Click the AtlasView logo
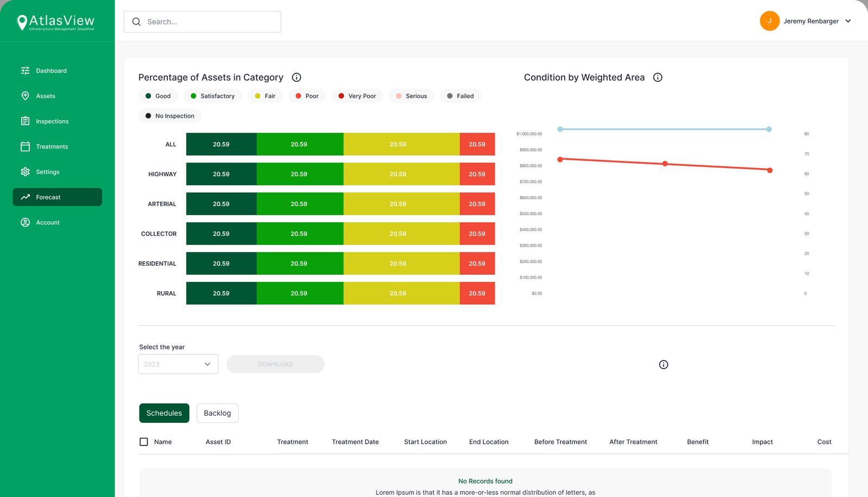Screen dimensions: 868x497 [x=56, y=22]
